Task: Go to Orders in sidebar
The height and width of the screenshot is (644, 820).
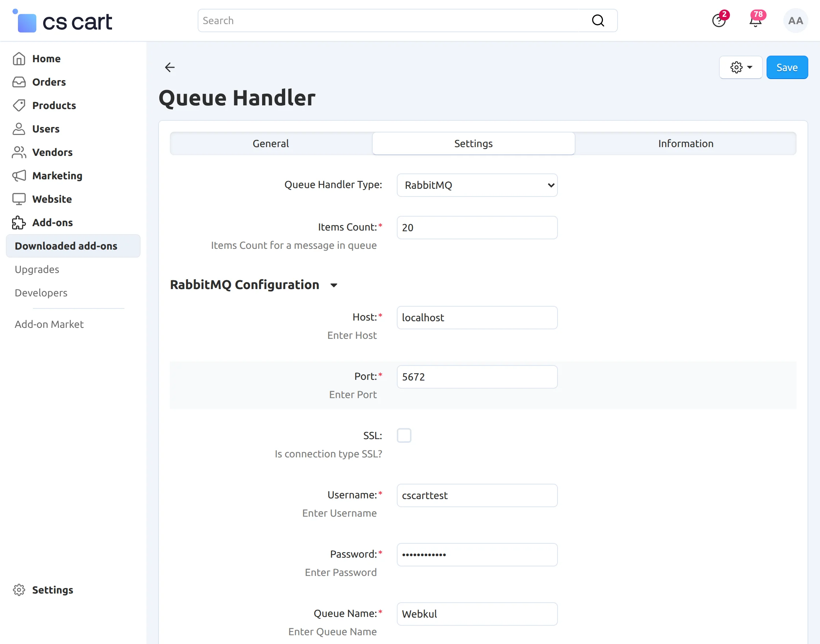Action: (49, 82)
